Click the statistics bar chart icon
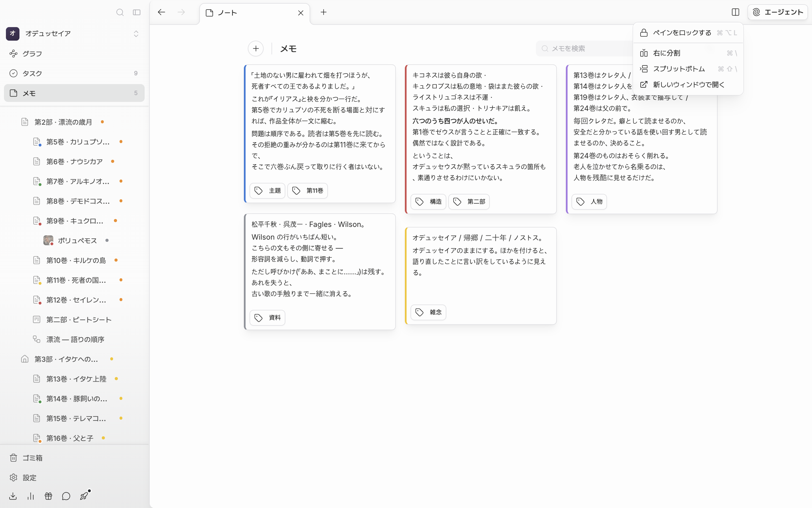This screenshot has height=508, width=812. (x=30, y=496)
